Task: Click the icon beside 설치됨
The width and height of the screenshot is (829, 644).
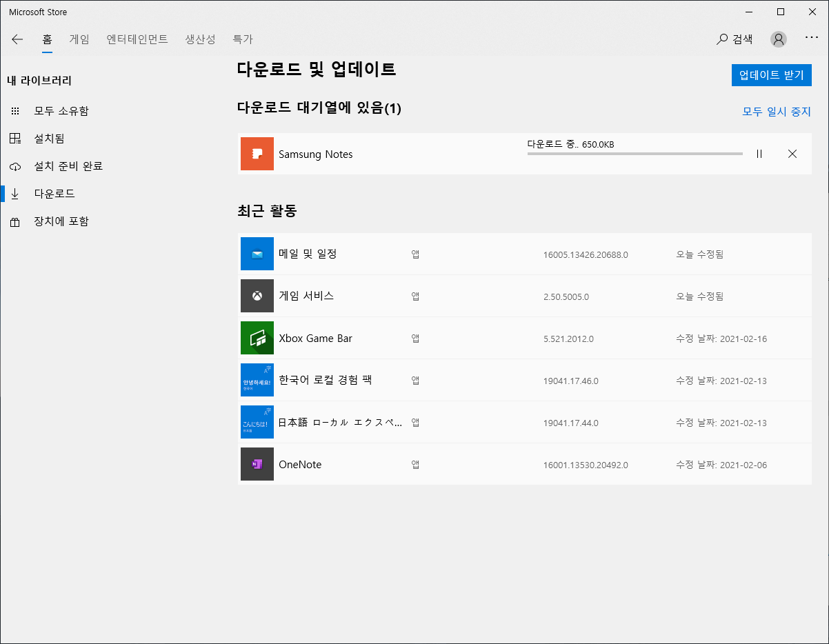Action: (x=15, y=139)
